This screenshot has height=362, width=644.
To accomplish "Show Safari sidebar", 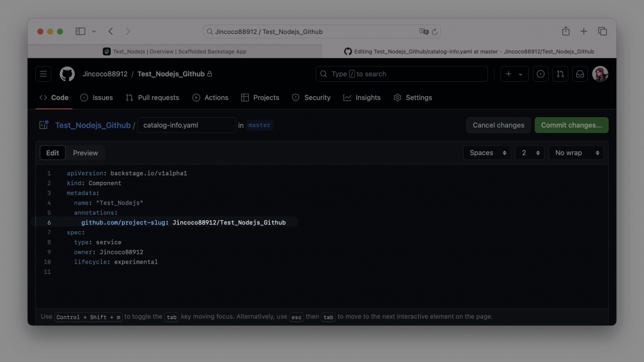I will pos(80,31).
